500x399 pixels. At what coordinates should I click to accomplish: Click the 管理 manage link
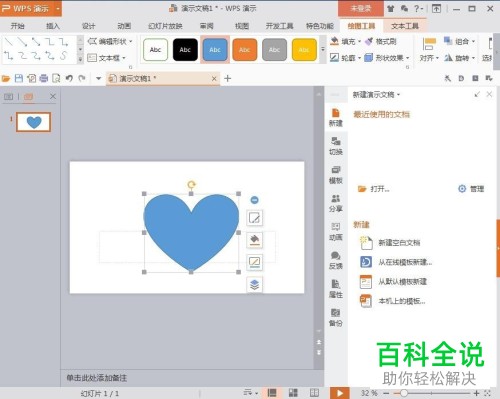click(471, 189)
